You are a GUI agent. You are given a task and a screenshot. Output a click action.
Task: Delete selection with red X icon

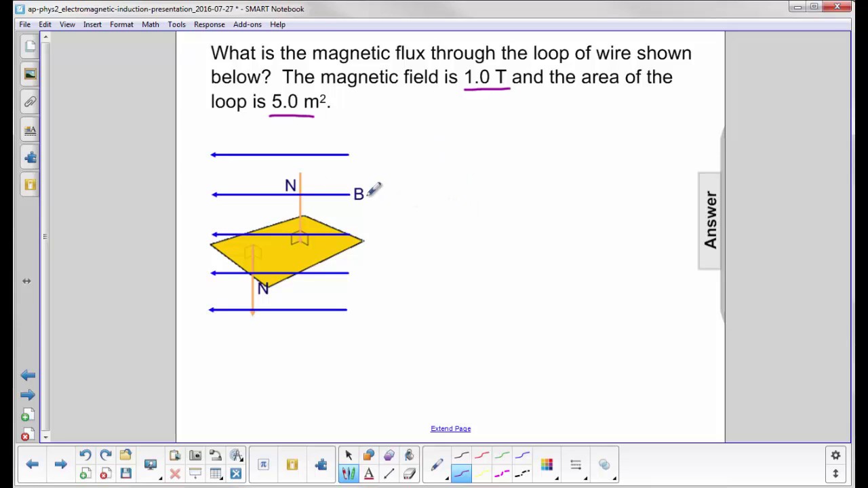pos(175,474)
